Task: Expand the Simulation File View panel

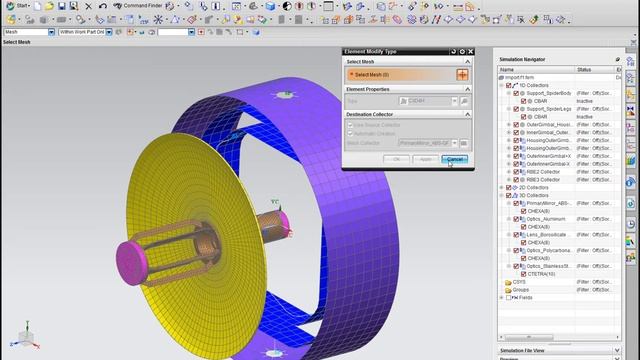Action: point(617,351)
